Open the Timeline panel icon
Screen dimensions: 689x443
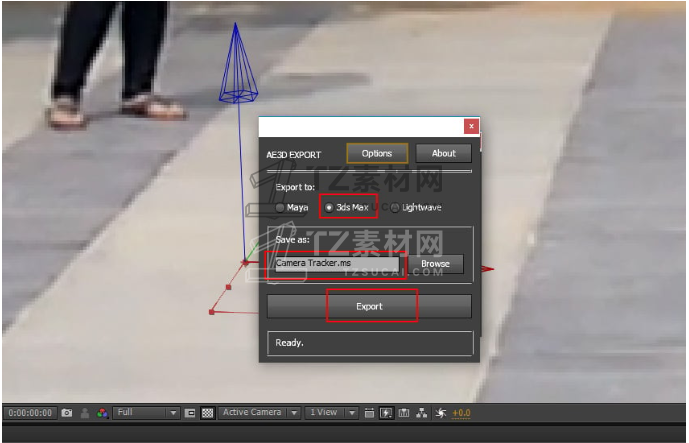pyautogui.click(x=404, y=413)
